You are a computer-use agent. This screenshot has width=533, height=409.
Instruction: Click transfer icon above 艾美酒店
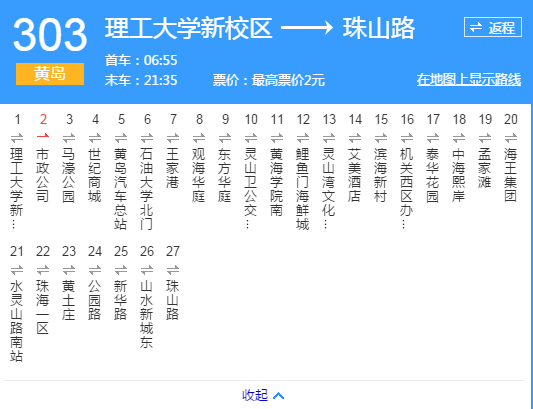click(355, 138)
